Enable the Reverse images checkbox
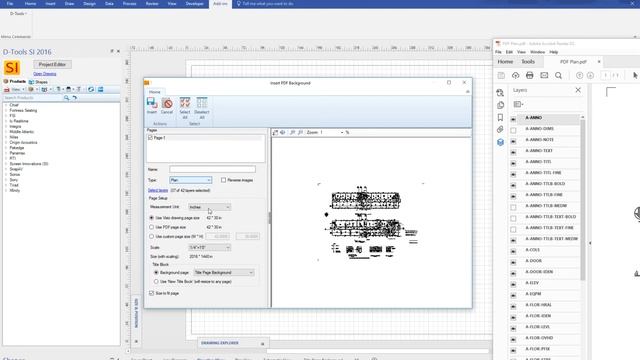The height and width of the screenshot is (360, 640). [x=223, y=180]
